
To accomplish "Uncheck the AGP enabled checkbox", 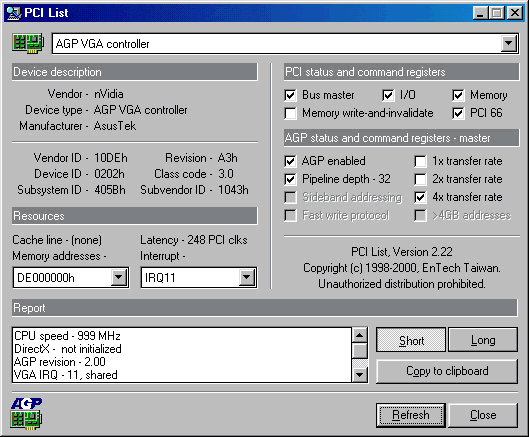I will (x=290, y=161).
